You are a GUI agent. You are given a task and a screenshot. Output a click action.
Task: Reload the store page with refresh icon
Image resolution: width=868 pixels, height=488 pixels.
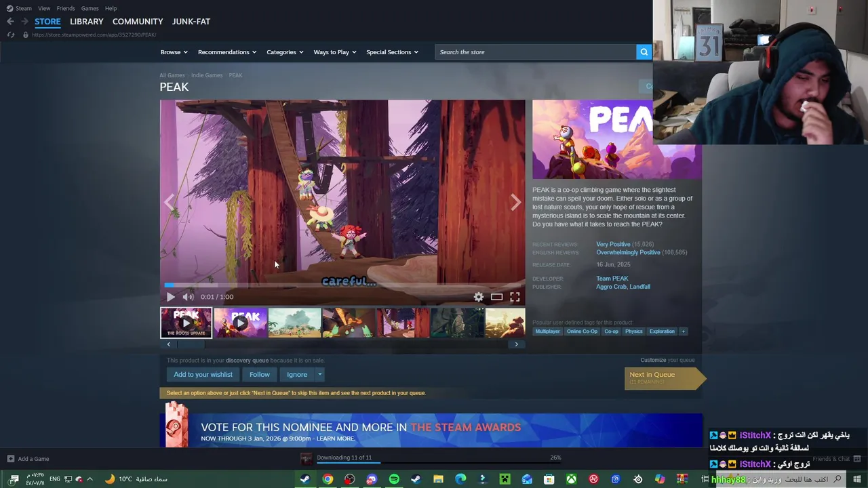[x=10, y=35]
